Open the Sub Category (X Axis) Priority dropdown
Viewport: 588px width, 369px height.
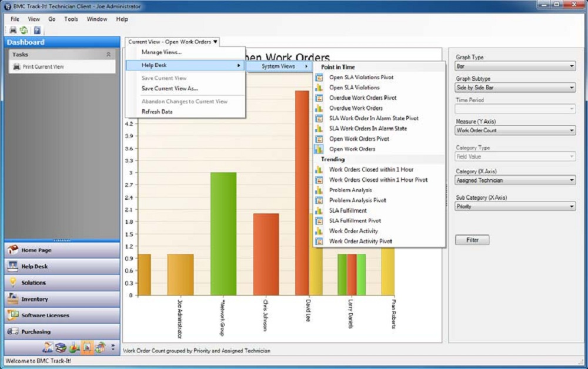[515, 206]
